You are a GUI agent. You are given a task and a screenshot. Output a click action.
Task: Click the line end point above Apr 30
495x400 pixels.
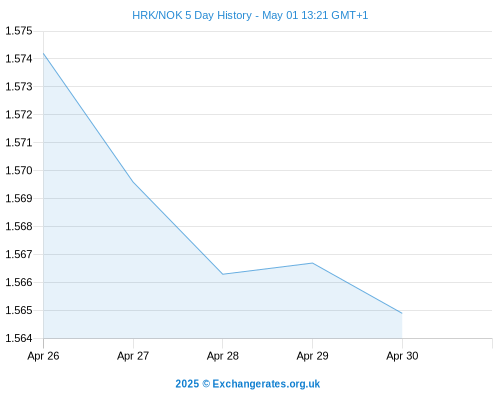[x=402, y=313]
